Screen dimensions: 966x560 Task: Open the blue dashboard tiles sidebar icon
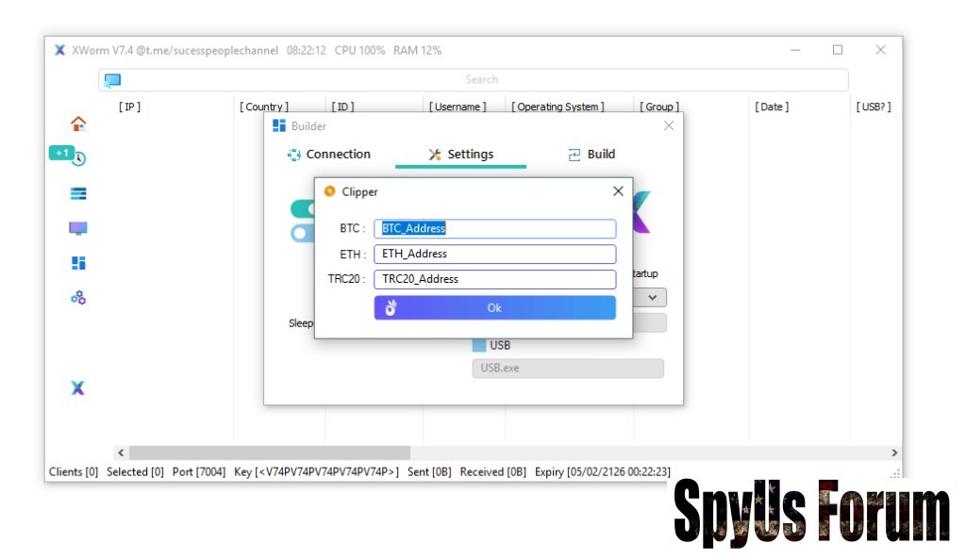[78, 263]
